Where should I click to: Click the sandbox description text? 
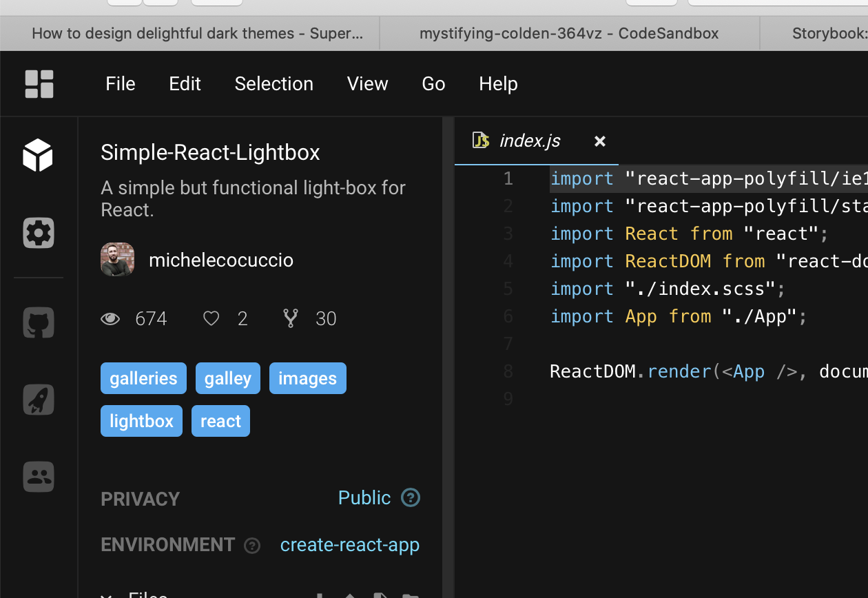(254, 199)
